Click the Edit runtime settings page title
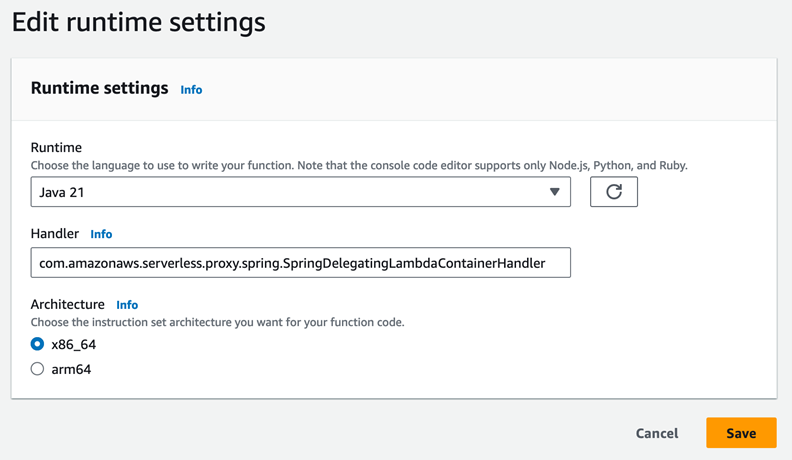The image size is (792, 460). coord(139,21)
